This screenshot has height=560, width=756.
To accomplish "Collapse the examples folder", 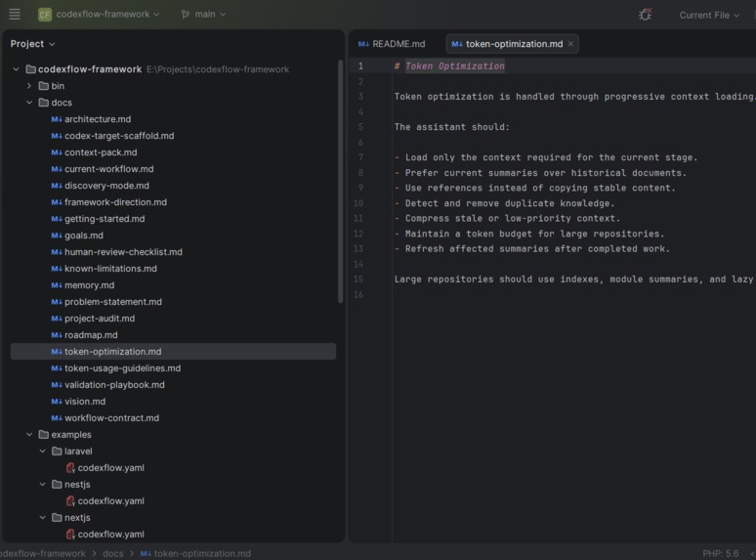I will coord(29,435).
